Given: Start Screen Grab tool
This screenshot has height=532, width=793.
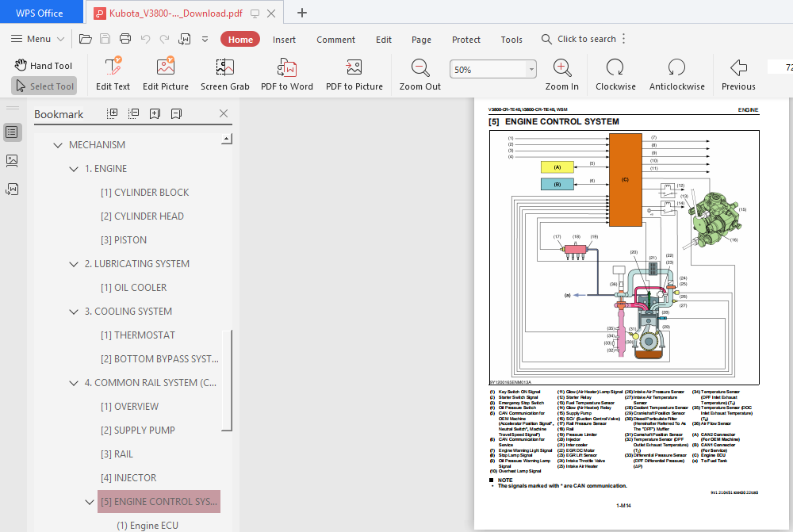Looking at the screenshot, I should [x=225, y=74].
